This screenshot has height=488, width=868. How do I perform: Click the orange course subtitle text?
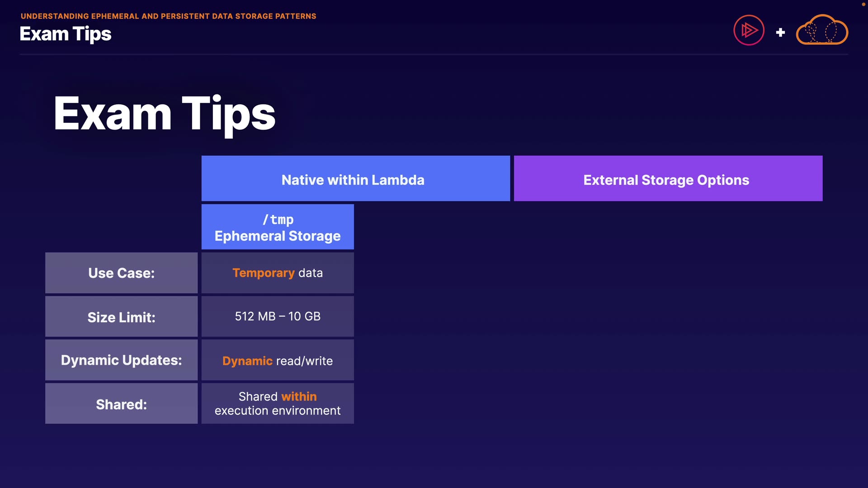point(168,16)
